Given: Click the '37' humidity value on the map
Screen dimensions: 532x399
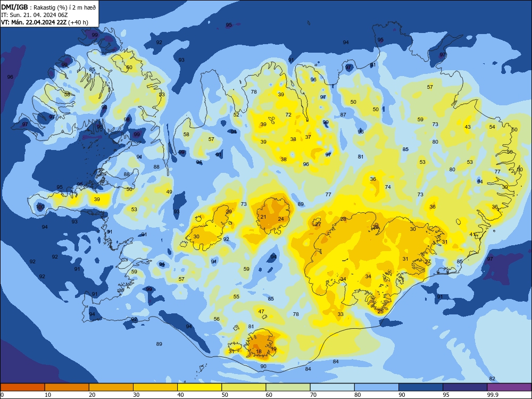Looking at the screenshot, I should point(308,137).
